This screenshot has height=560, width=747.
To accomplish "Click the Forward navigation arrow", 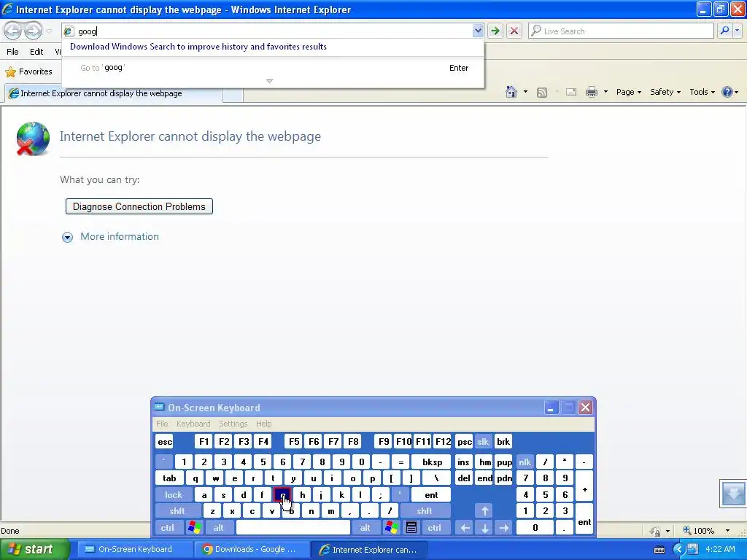I will click(x=33, y=31).
